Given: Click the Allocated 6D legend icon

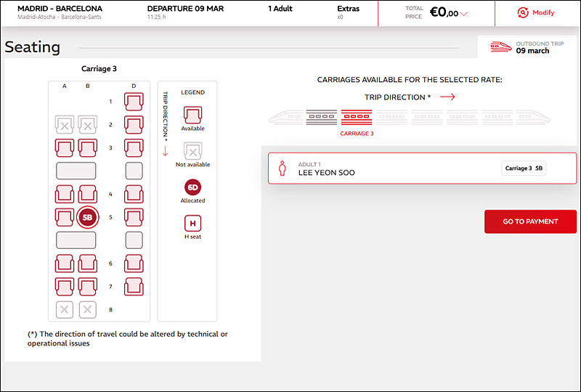Looking at the screenshot, I should coord(192,187).
